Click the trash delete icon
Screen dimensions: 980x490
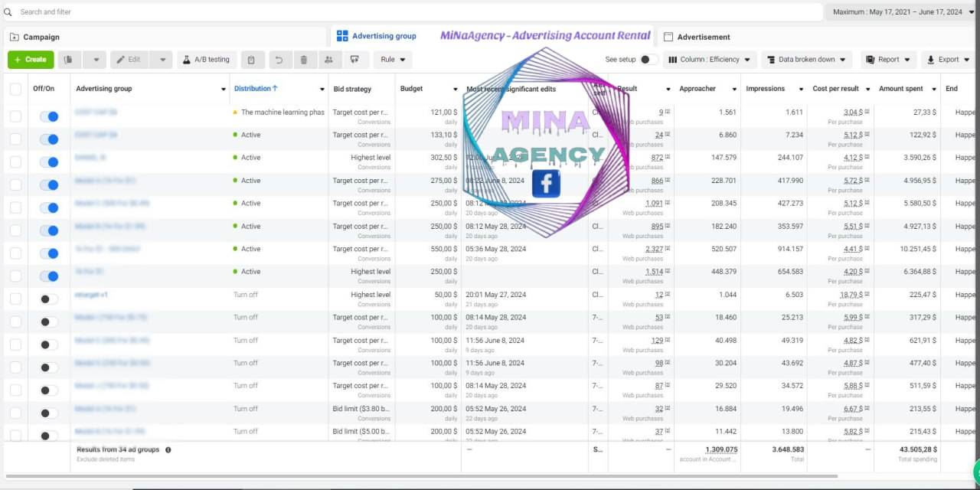pyautogui.click(x=304, y=60)
